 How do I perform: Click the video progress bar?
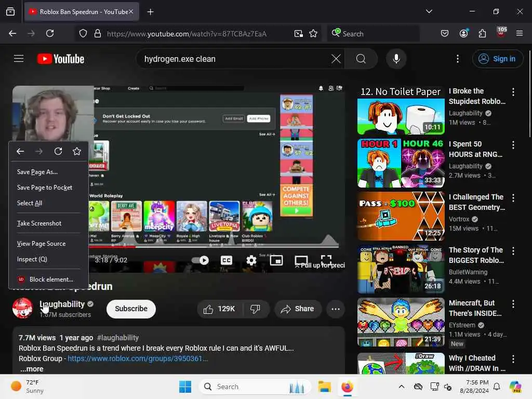click(x=214, y=247)
